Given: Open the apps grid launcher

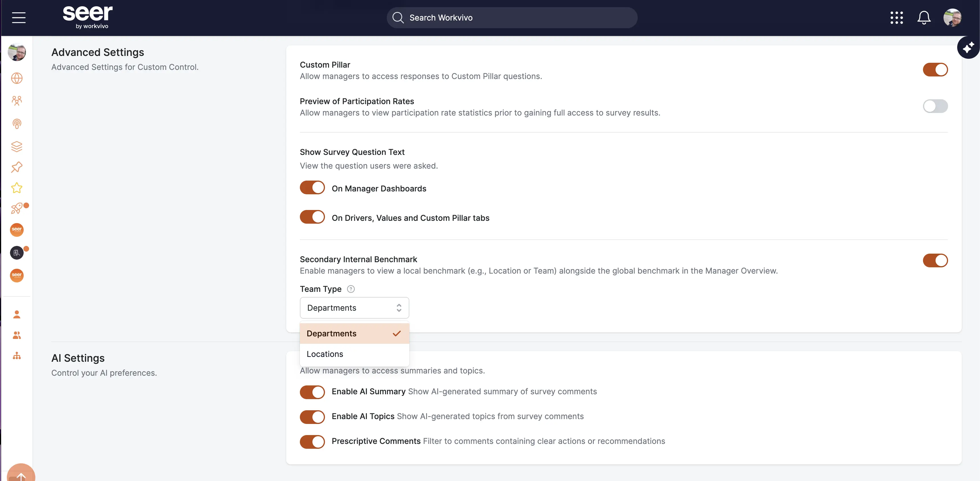Looking at the screenshot, I should click(x=896, y=17).
